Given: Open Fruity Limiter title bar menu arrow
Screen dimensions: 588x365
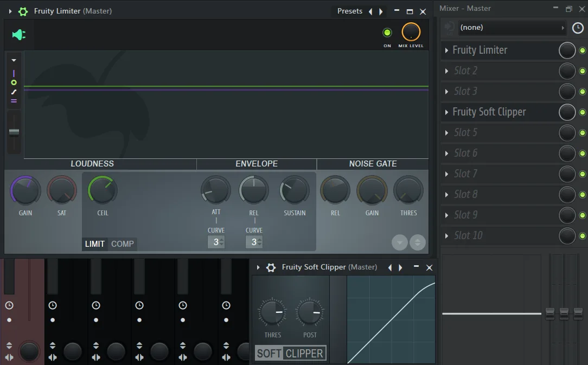Looking at the screenshot, I should point(10,11).
